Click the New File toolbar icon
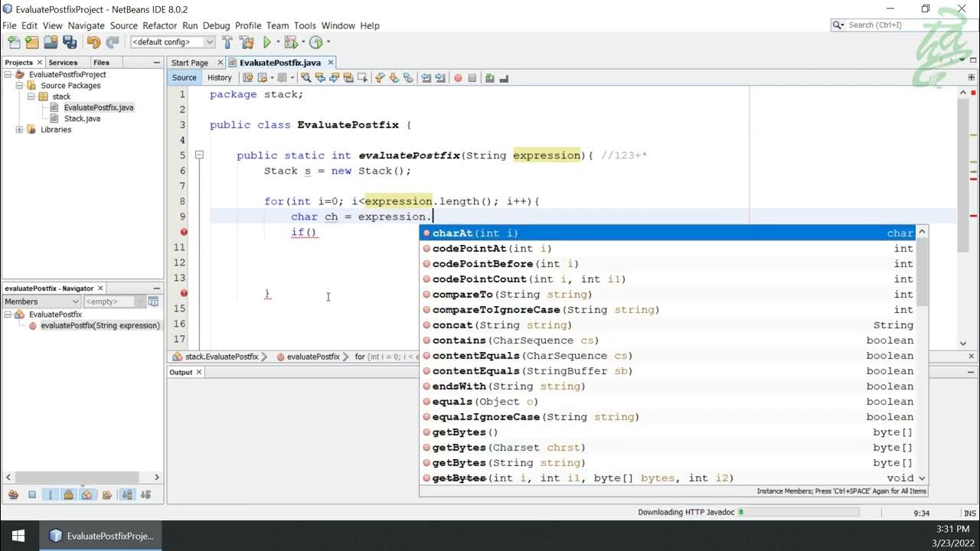 click(x=14, y=42)
